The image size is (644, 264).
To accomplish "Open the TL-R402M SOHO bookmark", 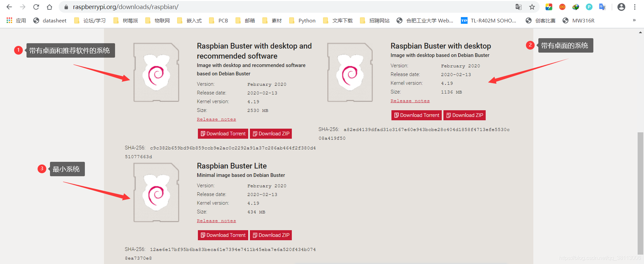I will [x=489, y=20].
